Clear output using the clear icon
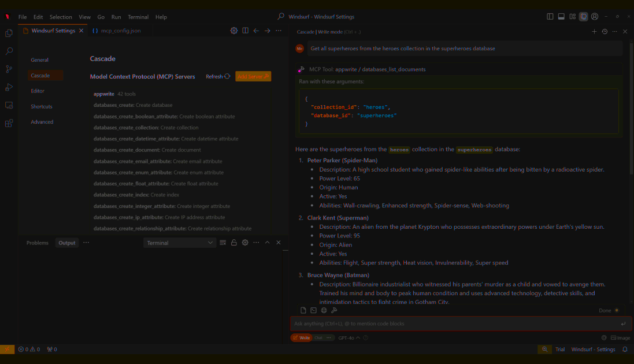Image resolution: width=634 pixels, height=364 pixels. tap(223, 243)
